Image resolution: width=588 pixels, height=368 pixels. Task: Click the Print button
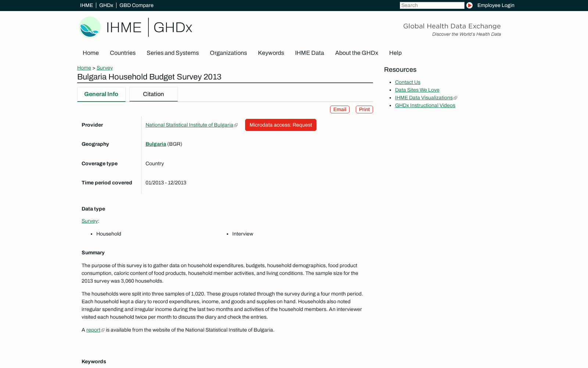tap(364, 110)
